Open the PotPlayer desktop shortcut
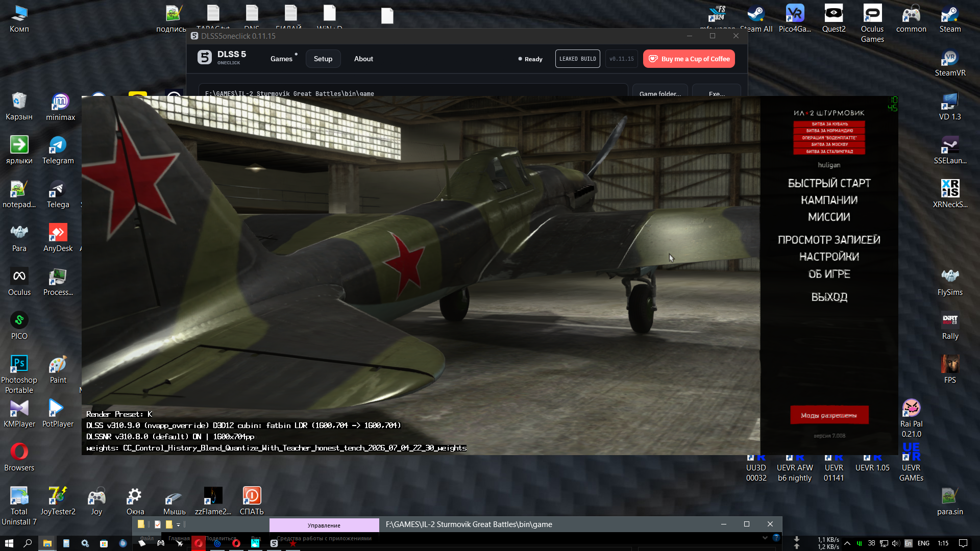The width and height of the screenshot is (980, 551). [x=58, y=414]
